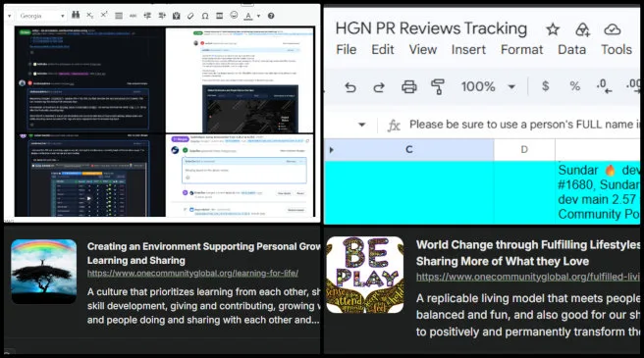Decrease decimal places in Sheets toolbar

coord(604,86)
